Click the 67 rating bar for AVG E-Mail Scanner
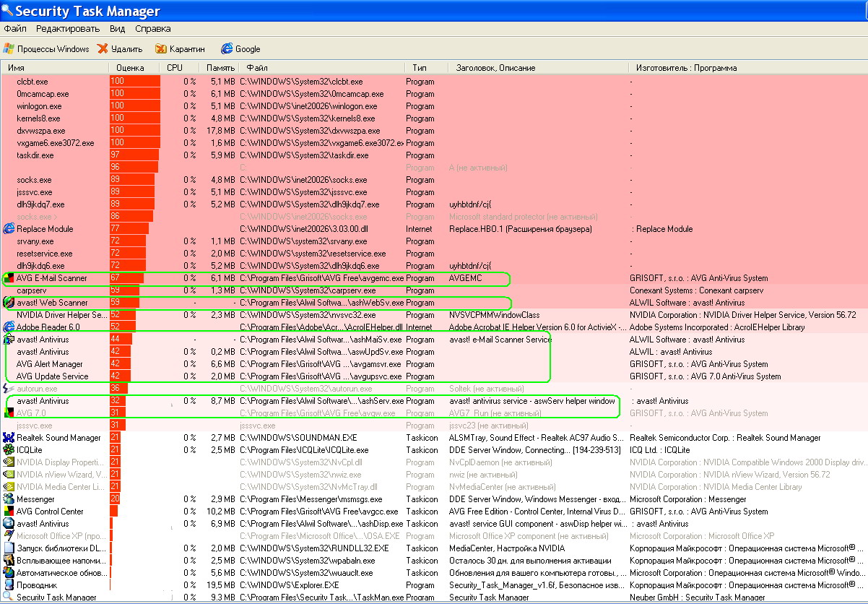Viewport: 868px width, 604px height. click(126, 278)
